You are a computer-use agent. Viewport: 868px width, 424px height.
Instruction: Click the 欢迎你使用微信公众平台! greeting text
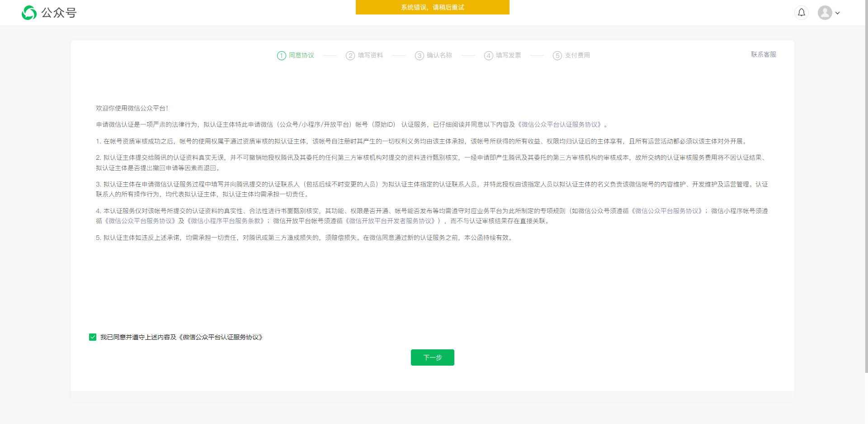[x=132, y=108]
